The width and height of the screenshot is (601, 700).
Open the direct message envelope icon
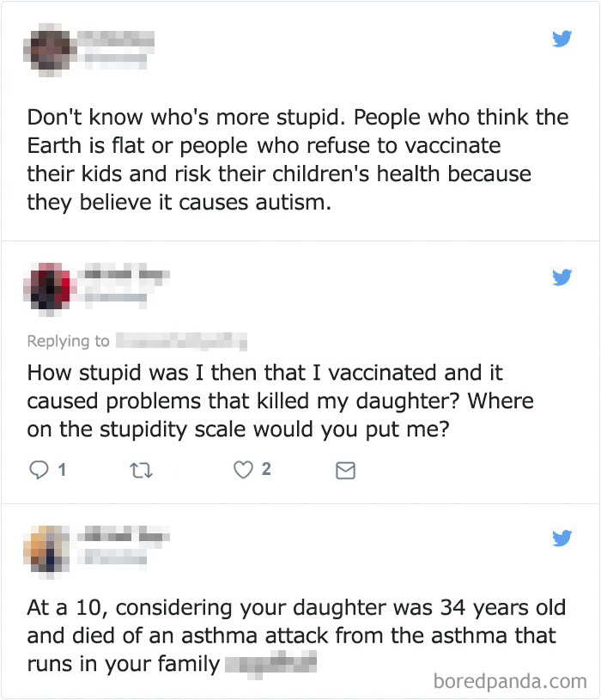[x=345, y=471]
